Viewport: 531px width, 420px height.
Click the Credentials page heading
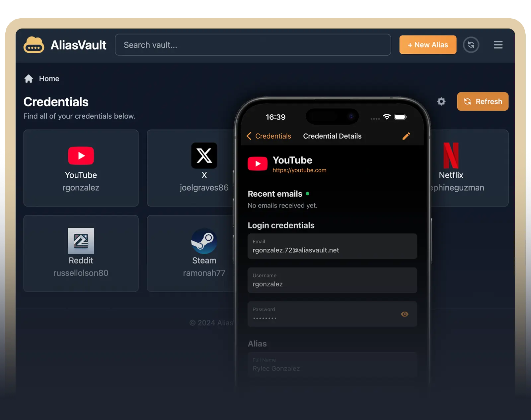(x=56, y=102)
